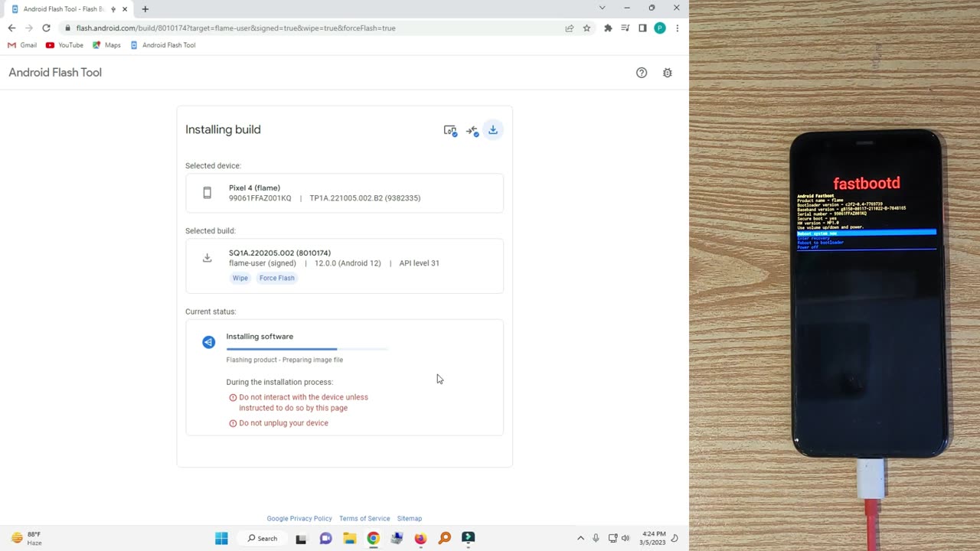The width and height of the screenshot is (980, 551).
Task: Open the Windows Start menu
Action: (221, 538)
